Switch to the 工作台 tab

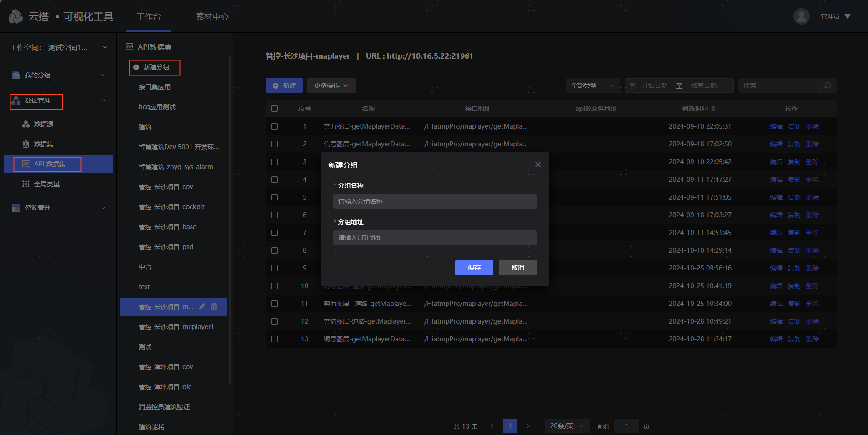pyautogui.click(x=149, y=17)
